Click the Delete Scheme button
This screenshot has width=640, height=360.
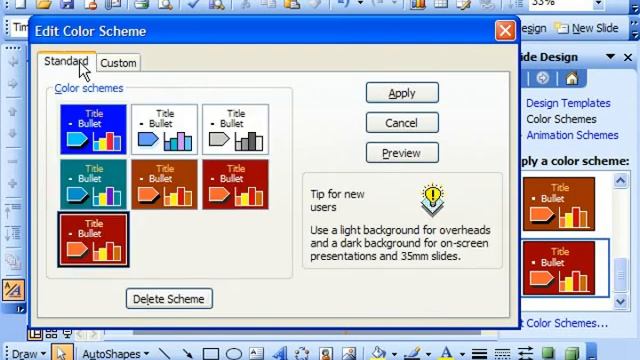[169, 299]
